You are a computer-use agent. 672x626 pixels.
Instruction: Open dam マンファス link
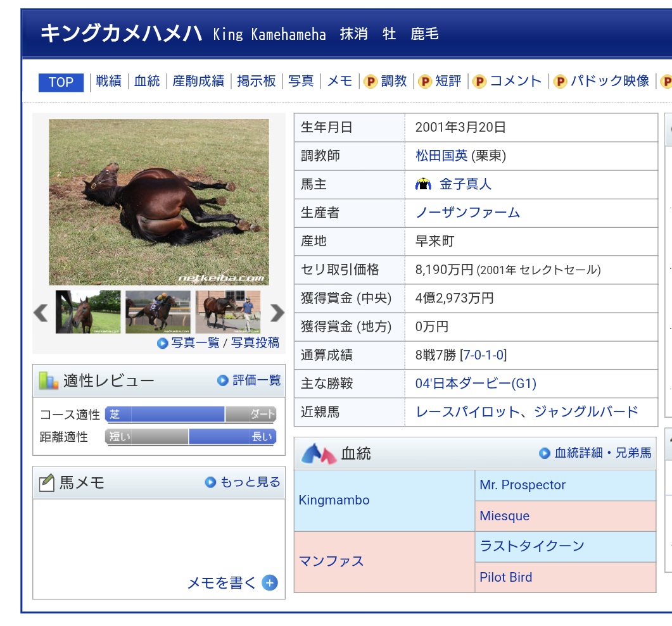(x=331, y=561)
